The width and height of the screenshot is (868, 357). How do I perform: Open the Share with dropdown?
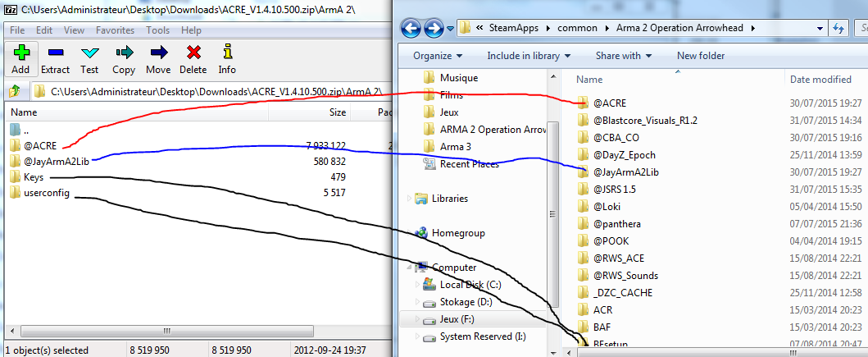(x=623, y=56)
